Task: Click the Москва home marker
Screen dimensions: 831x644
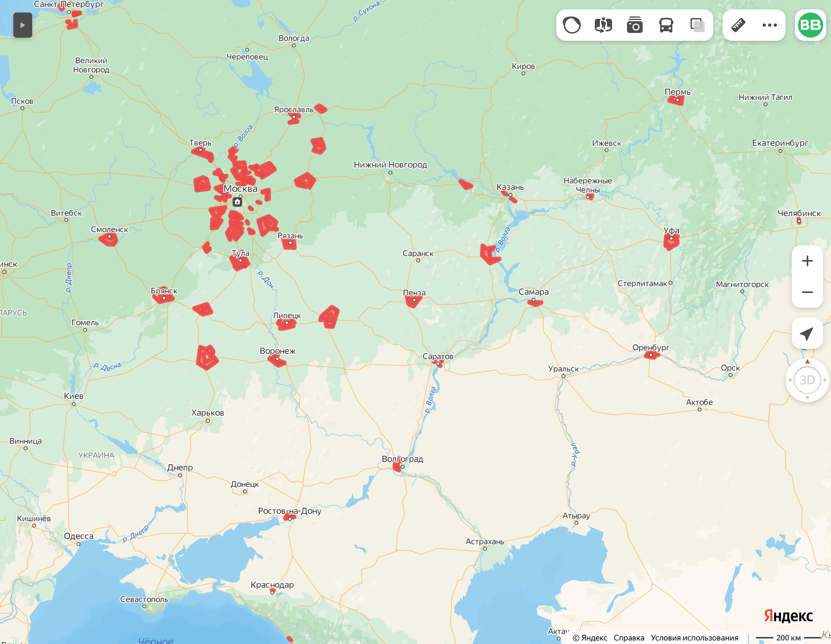Action: coord(237,202)
